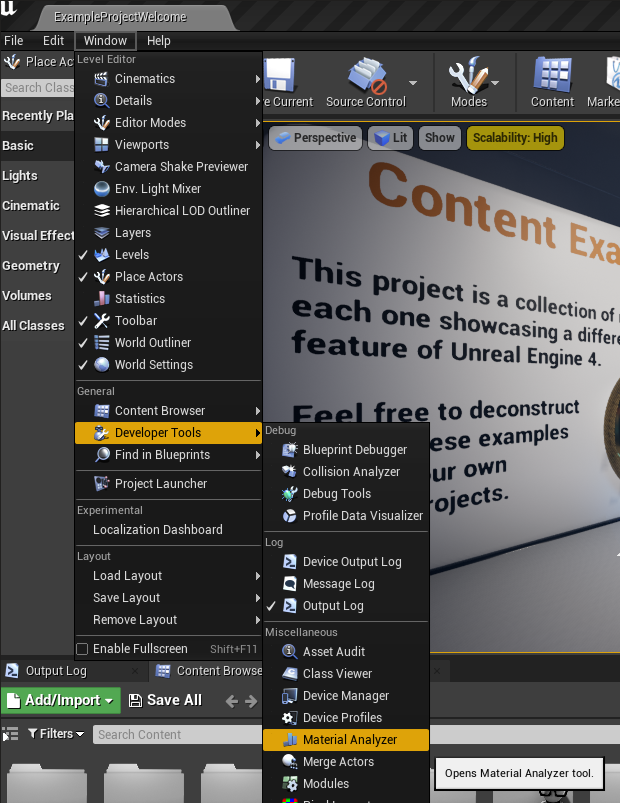The width and height of the screenshot is (620, 803).
Task: Click the Device Output Log icon
Action: click(x=290, y=562)
